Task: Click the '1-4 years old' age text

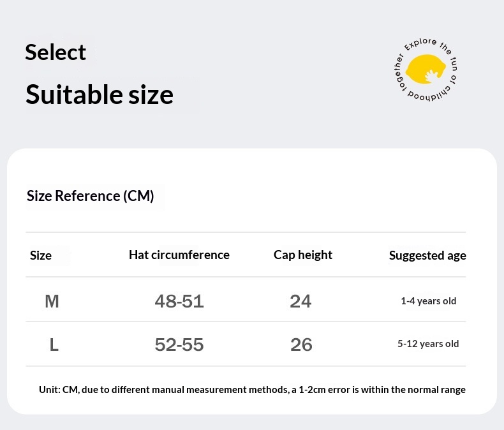Action: click(429, 301)
